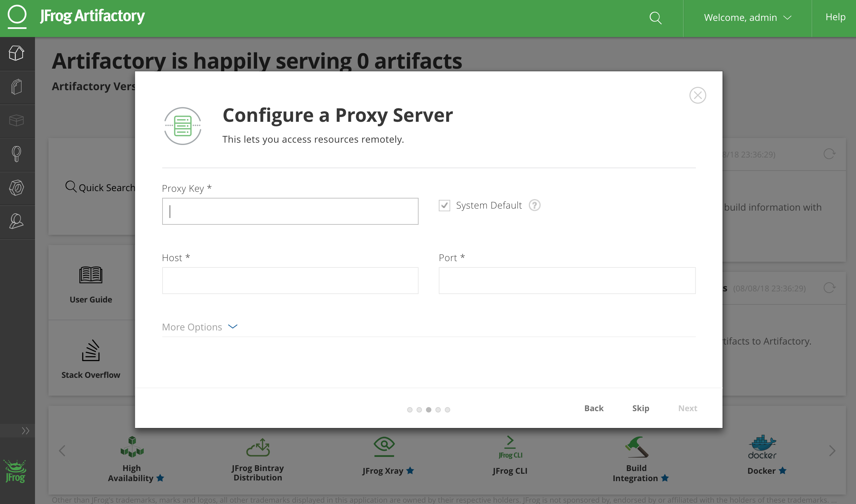The height and width of the screenshot is (504, 856).
Task: Open the top bar search magnifier
Action: [655, 17]
